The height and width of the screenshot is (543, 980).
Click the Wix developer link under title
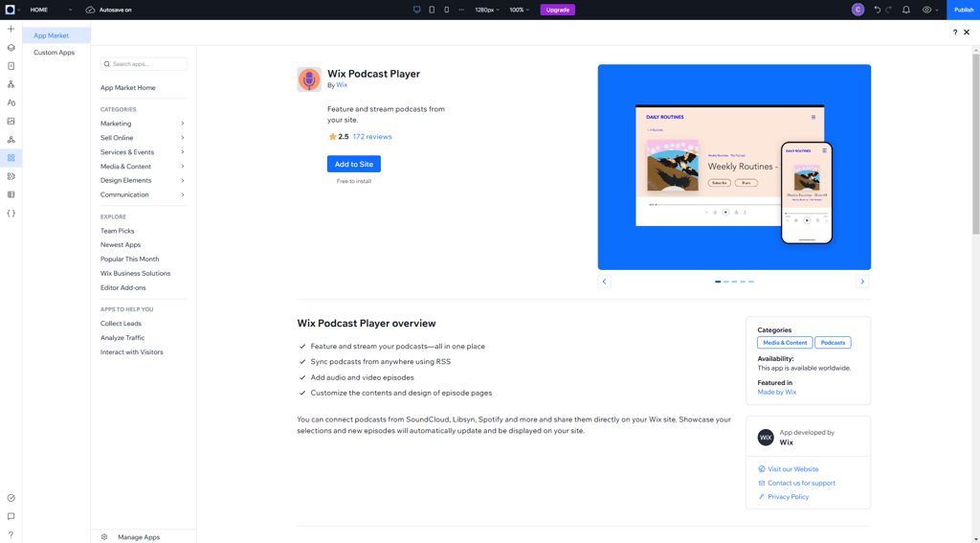342,85
